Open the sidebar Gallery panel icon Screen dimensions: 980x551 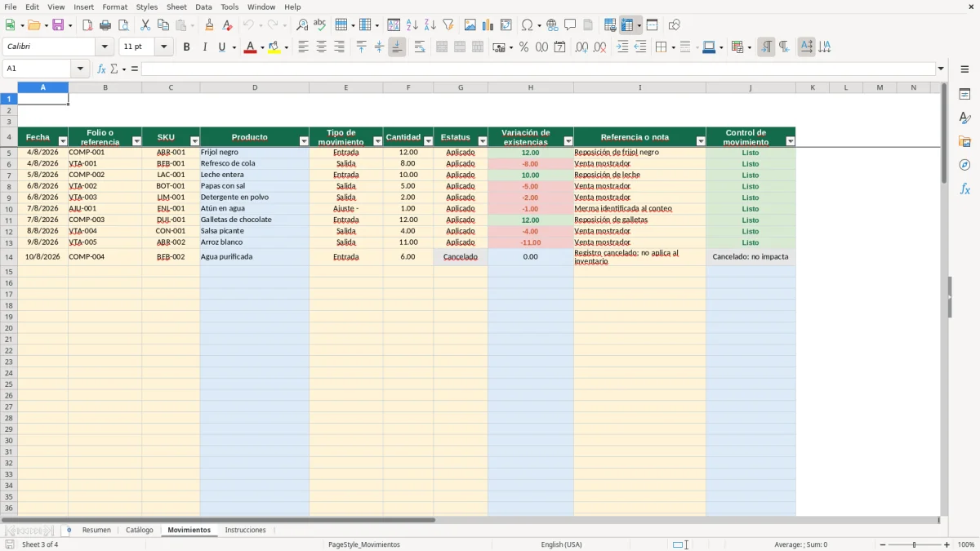964,142
